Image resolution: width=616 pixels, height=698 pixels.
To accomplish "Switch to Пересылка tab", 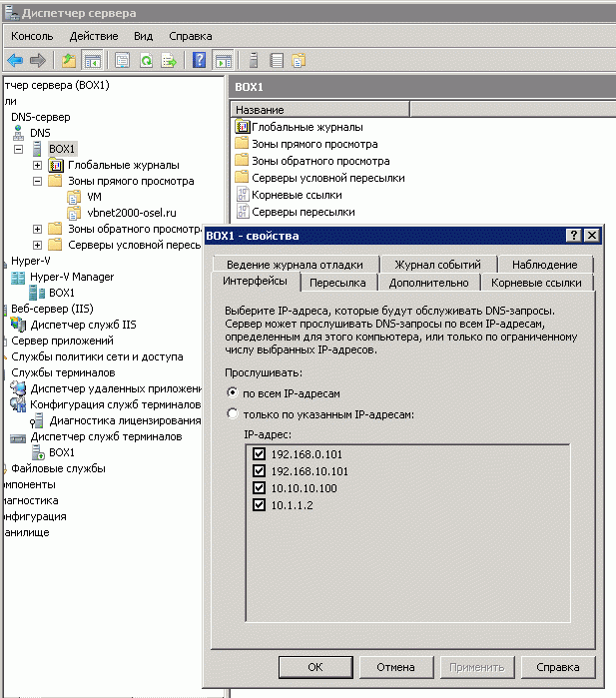I will point(337,283).
